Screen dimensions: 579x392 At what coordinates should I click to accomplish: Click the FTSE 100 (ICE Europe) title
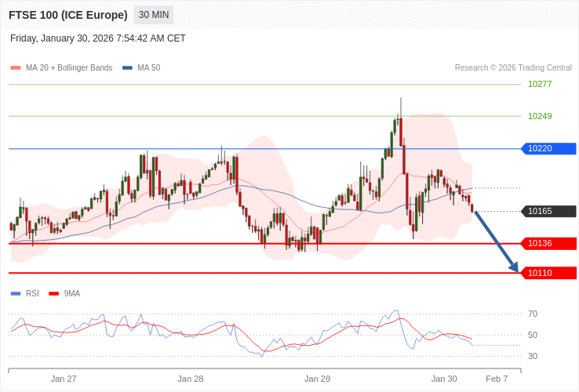pyautogui.click(x=68, y=15)
